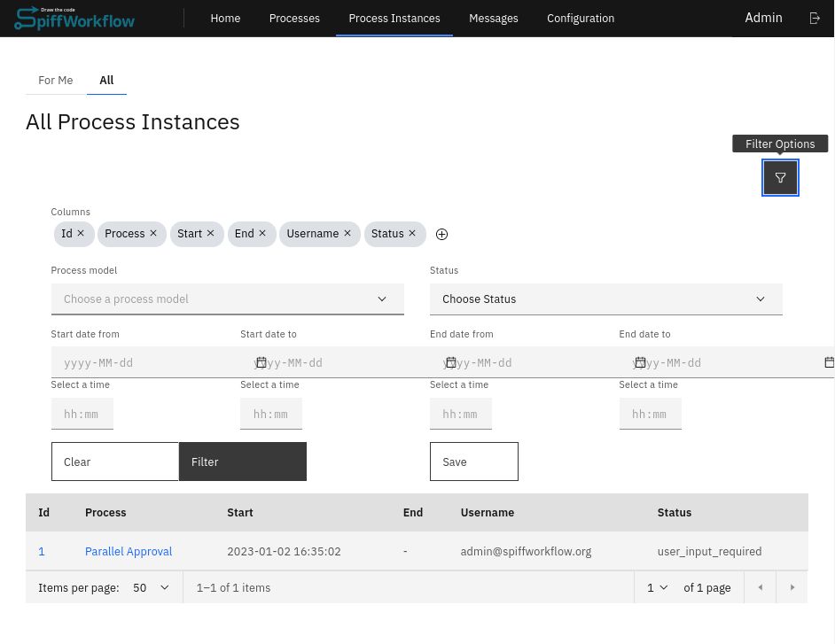Remove the Id column tag

point(81,233)
